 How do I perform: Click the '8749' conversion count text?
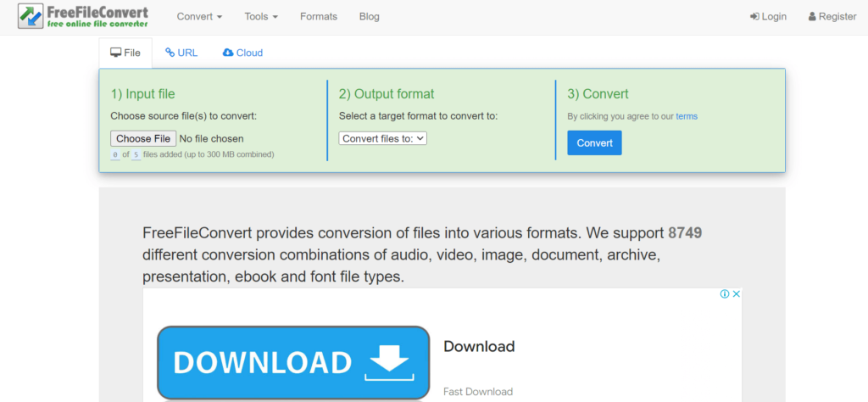(x=685, y=233)
